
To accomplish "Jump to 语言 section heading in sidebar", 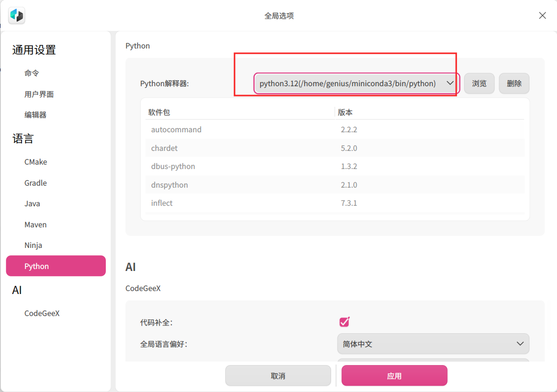I will (x=23, y=138).
